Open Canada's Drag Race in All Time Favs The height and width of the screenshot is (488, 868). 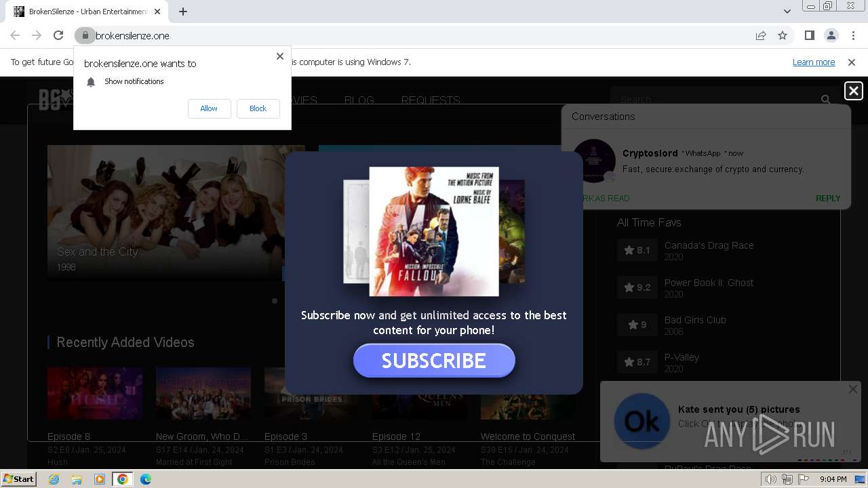click(709, 245)
